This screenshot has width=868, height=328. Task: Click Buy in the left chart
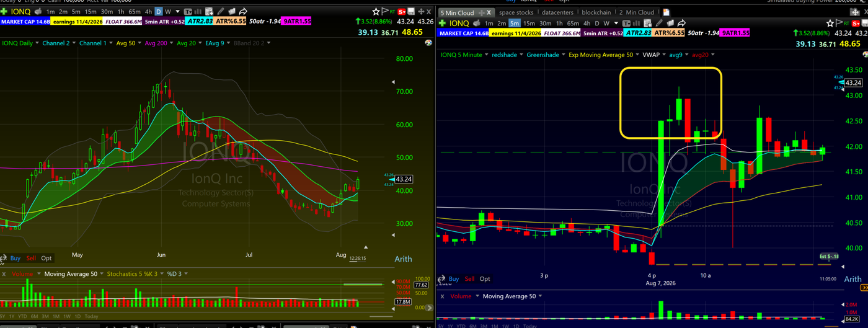pyautogui.click(x=15, y=258)
